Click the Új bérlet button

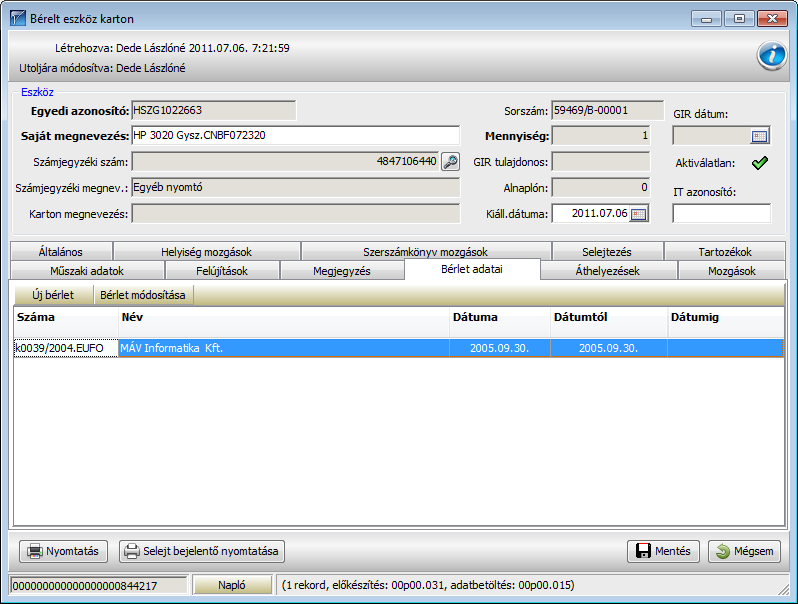[x=53, y=295]
